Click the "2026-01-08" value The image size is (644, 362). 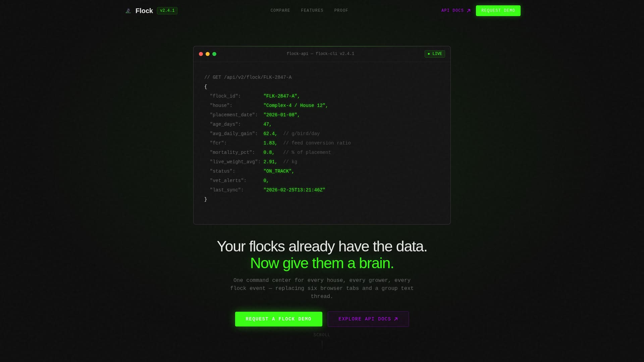[281, 115]
